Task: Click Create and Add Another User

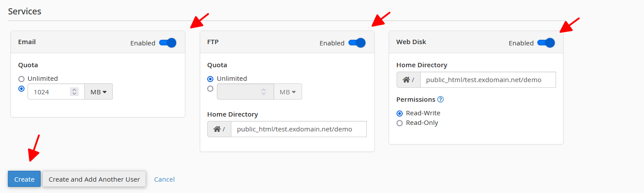Action: [94, 179]
